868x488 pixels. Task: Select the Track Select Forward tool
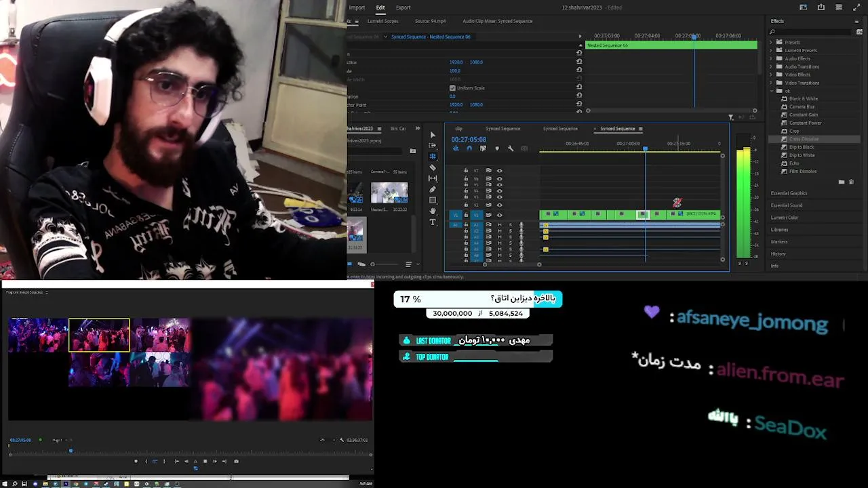coord(433,145)
